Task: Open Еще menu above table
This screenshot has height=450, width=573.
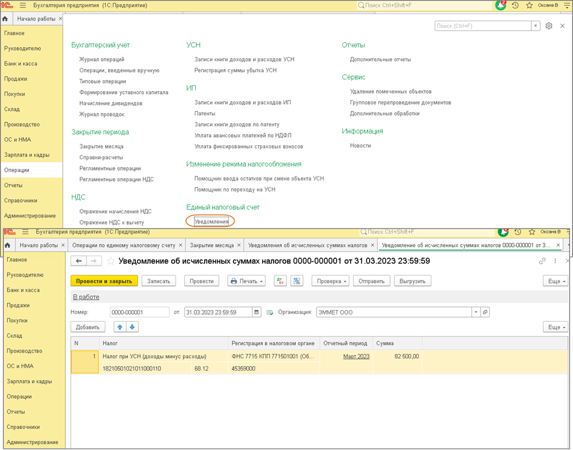Action: pyautogui.click(x=556, y=327)
